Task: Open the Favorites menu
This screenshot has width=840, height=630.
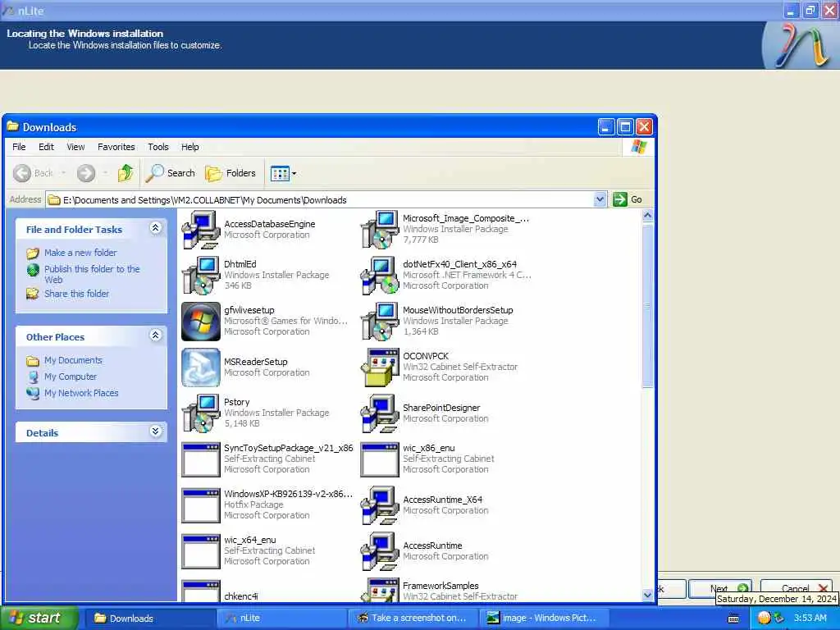Action: pos(116,147)
